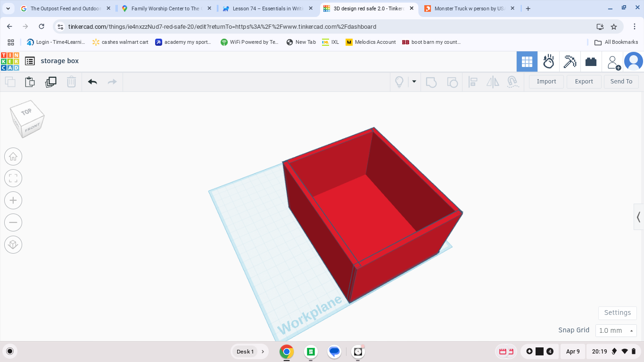Switch to the 3D design grid view
The height and width of the screenshot is (362, 644).
[527, 62]
